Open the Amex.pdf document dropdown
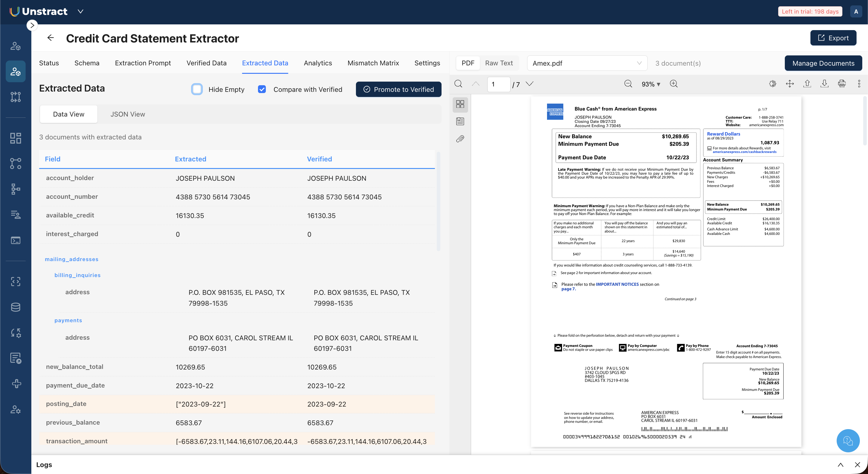 [x=587, y=63]
